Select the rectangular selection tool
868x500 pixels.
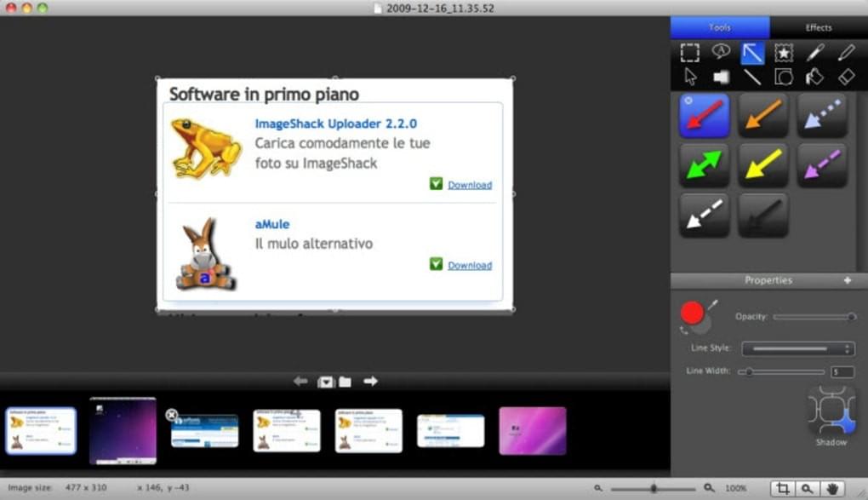pos(690,52)
